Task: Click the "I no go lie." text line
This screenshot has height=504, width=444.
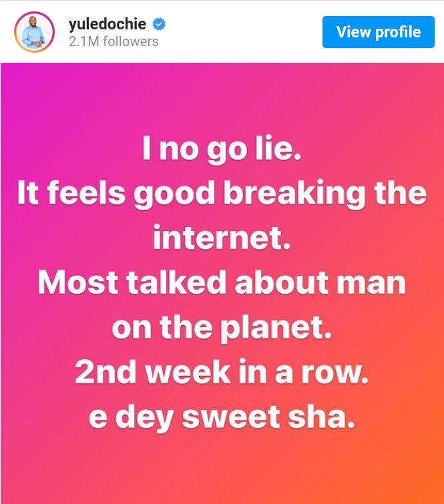Action: [222, 150]
